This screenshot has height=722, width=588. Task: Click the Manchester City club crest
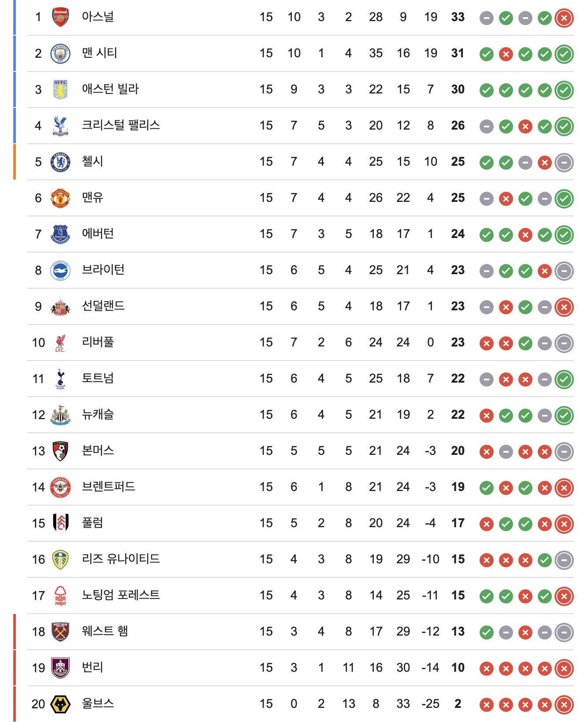(x=60, y=53)
